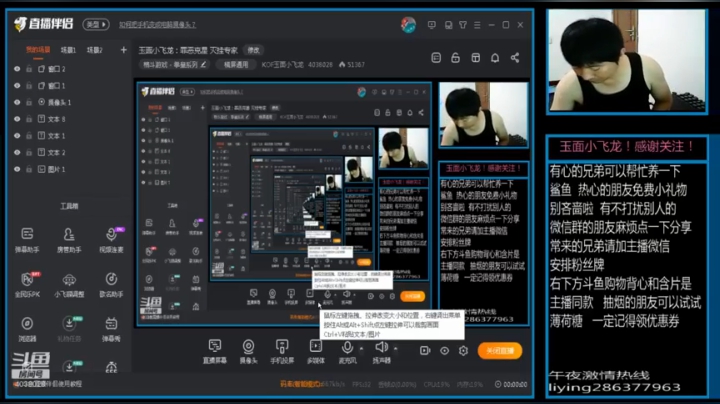Select the 窗口 2 layer row

pos(71,69)
